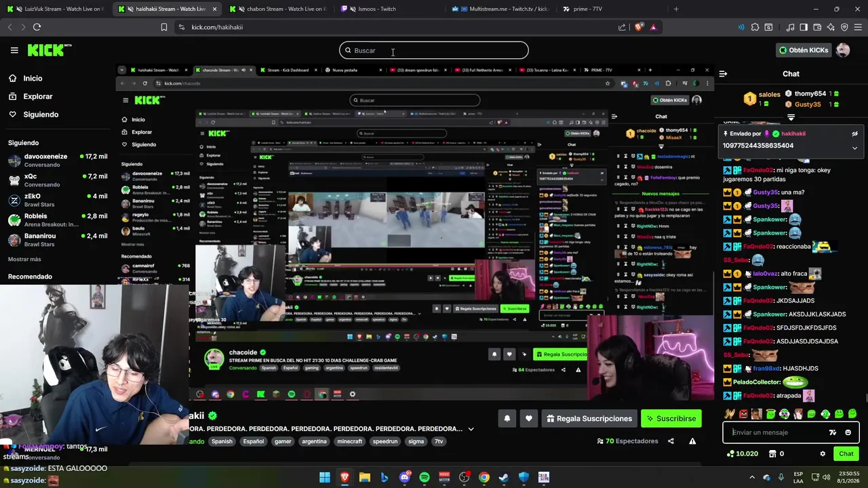Open Chrome from taskbar
The height and width of the screenshot is (488, 868).
[x=484, y=478]
